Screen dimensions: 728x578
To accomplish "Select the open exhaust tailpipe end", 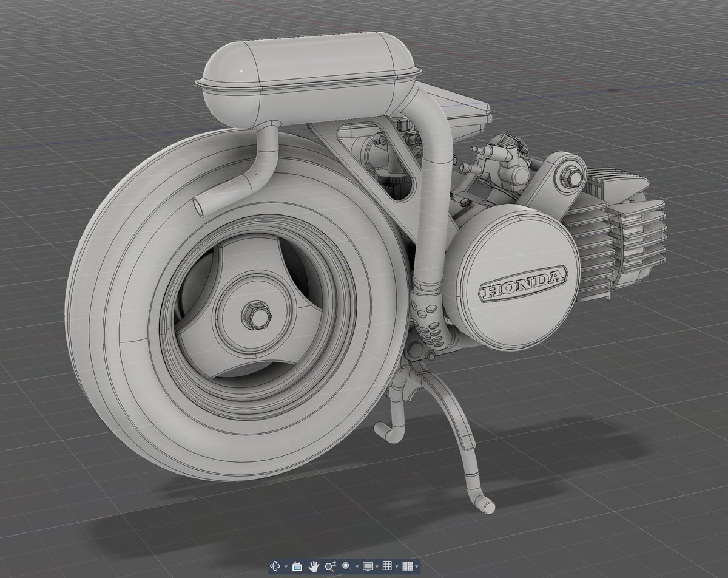I will (199, 206).
